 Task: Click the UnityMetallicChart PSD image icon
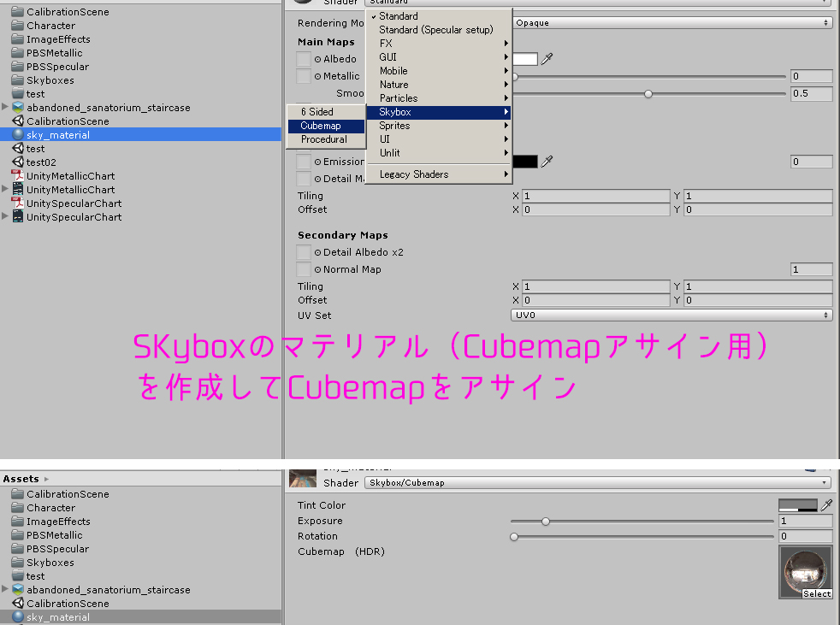click(x=18, y=190)
